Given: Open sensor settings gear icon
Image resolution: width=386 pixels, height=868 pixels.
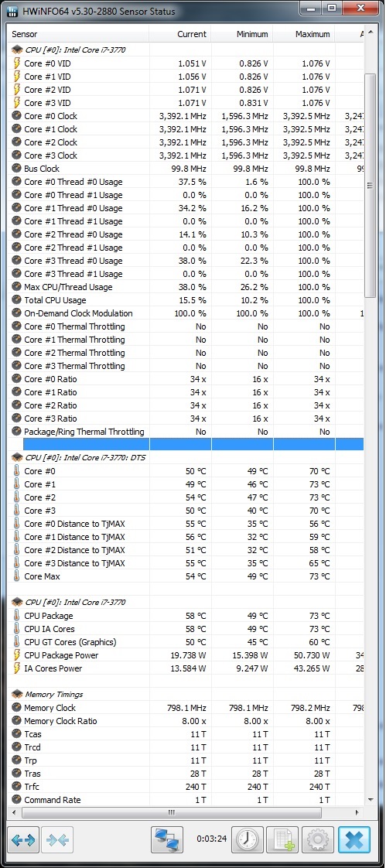Looking at the screenshot, I should 317,839.
